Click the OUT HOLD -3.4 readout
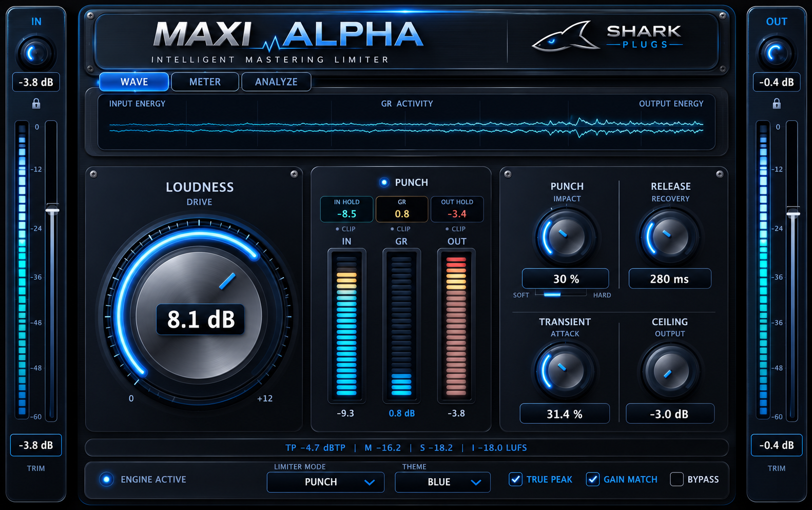The image size is (812, 510). (457, 209)
